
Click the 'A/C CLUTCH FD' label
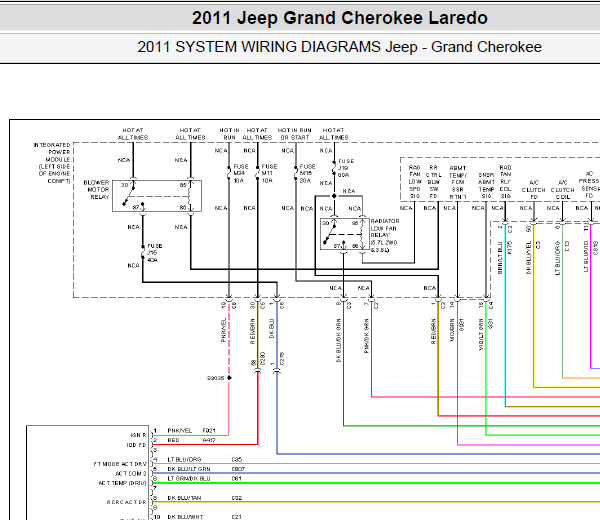pos(534,190)
